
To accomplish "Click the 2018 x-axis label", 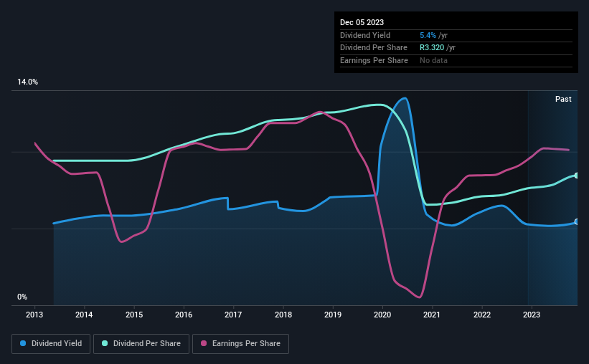I will click(x=283, y=315).
